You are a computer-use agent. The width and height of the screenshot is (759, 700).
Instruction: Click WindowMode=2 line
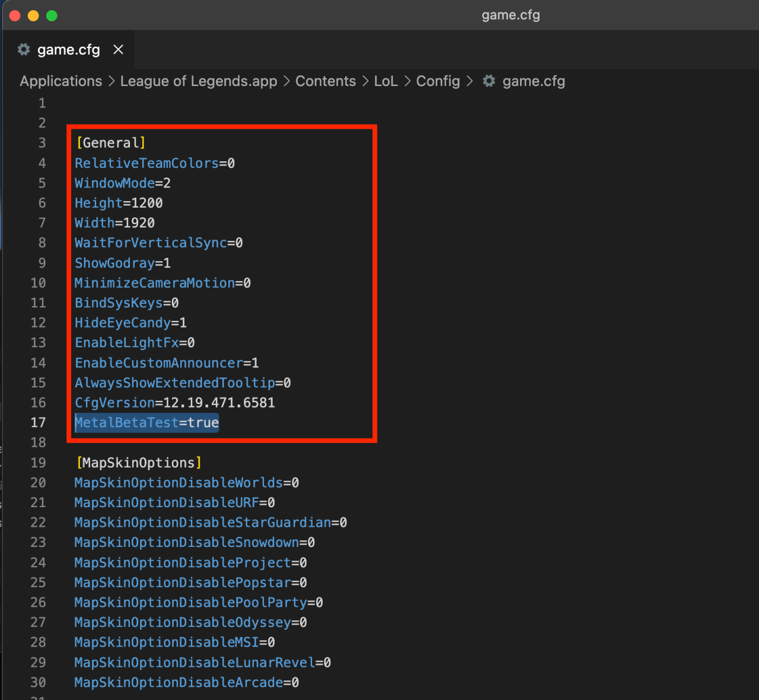coord(123,183)
